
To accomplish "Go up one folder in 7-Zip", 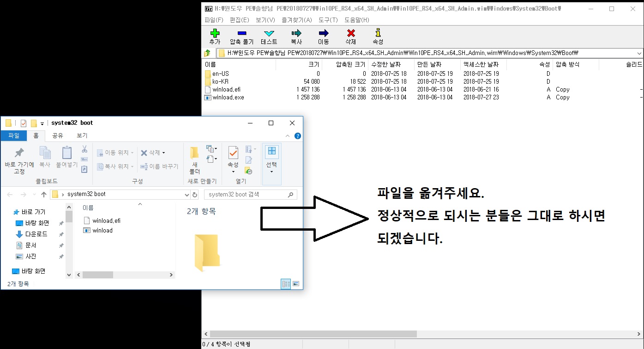I will point(208,53).
